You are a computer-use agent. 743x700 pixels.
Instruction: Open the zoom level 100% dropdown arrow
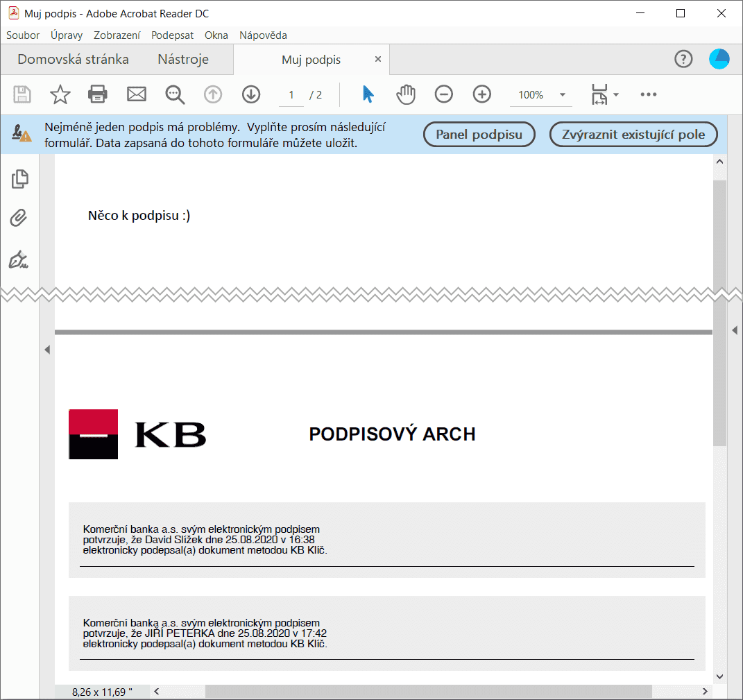(563, 95)
